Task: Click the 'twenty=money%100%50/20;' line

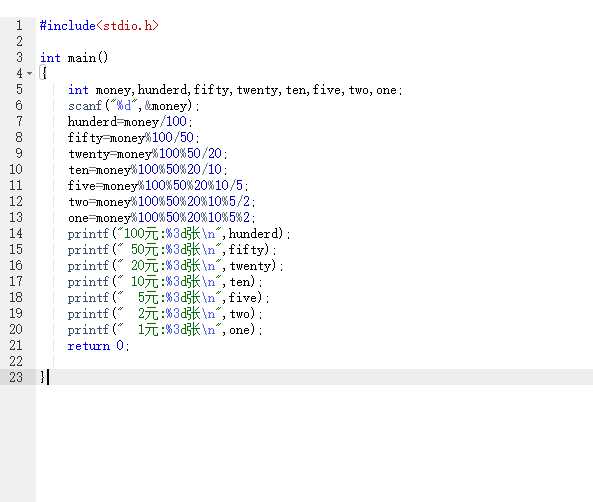Action: (148, 154)
